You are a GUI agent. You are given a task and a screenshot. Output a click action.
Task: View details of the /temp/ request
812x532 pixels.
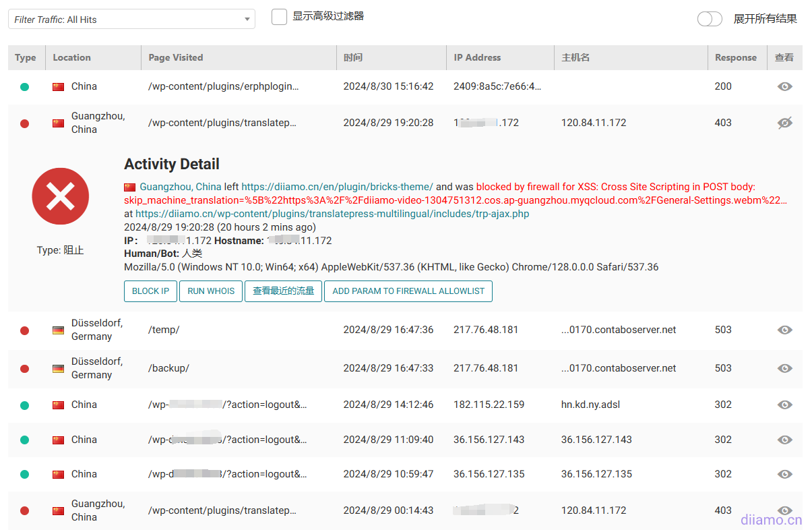(784, 330)
